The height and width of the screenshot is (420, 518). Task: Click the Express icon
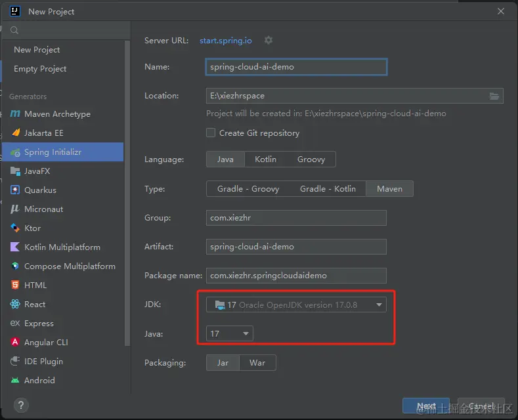point(15,323)
